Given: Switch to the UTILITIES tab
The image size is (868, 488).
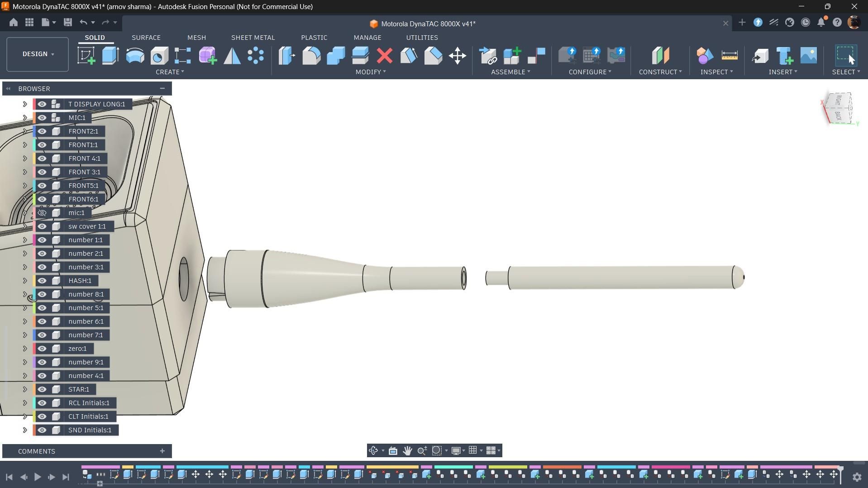Looking at the screenshot, I should 422,38.
